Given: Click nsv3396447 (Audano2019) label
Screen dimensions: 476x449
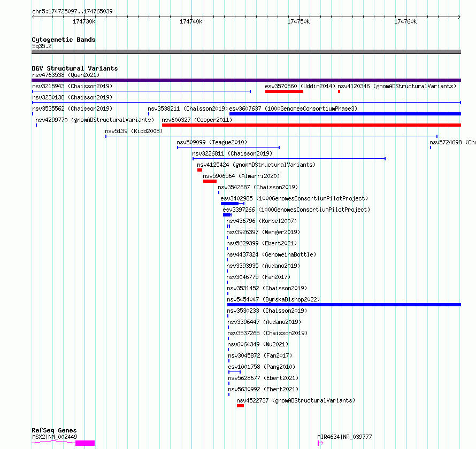Looking at the screenshot, I should (264, 322).
